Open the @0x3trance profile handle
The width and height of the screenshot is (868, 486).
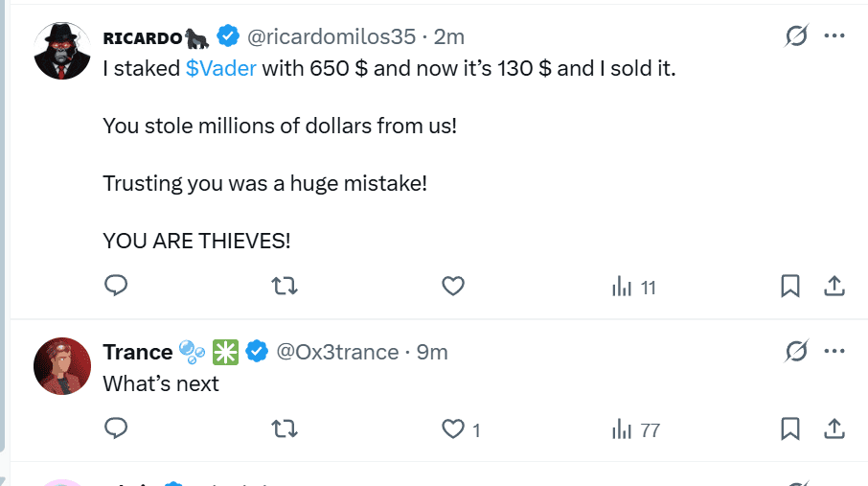point(337,352)
